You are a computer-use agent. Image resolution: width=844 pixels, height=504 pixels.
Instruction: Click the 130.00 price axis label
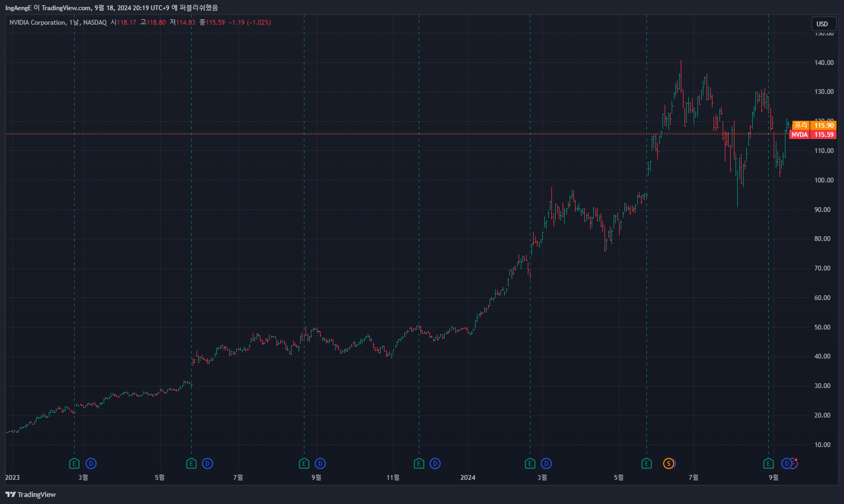[824, 92]
